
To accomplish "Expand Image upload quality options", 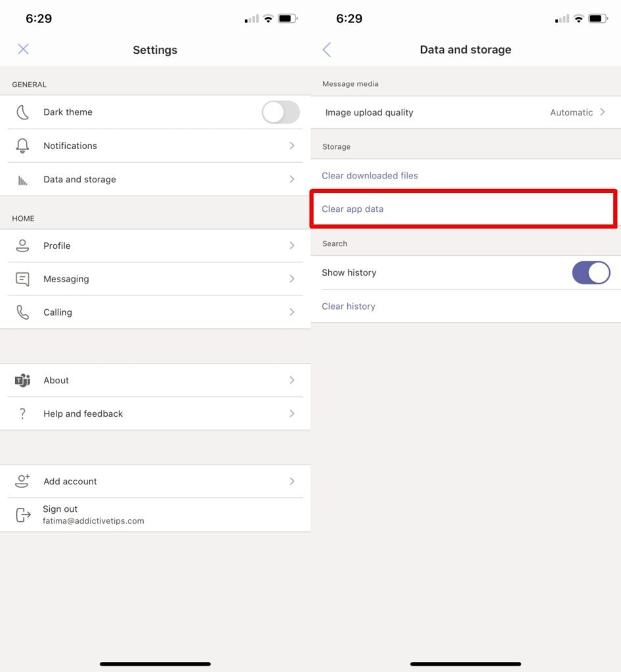I will coord(463,112).
